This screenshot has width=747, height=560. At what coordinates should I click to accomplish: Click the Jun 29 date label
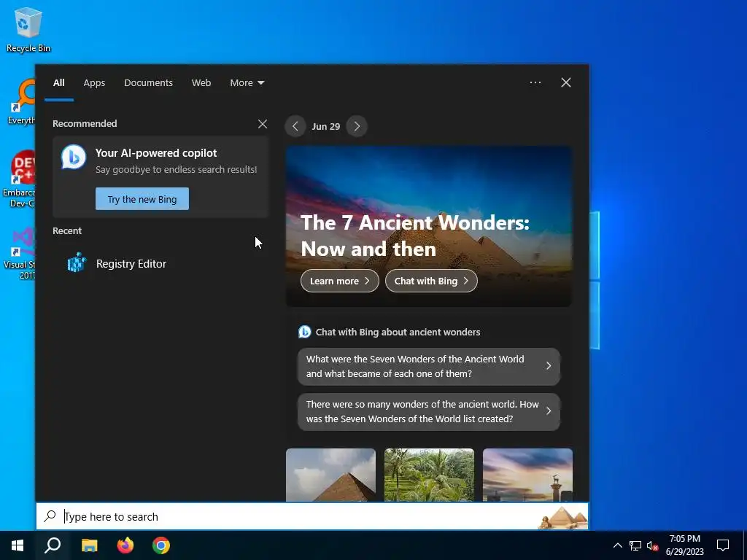click(326, 127)
